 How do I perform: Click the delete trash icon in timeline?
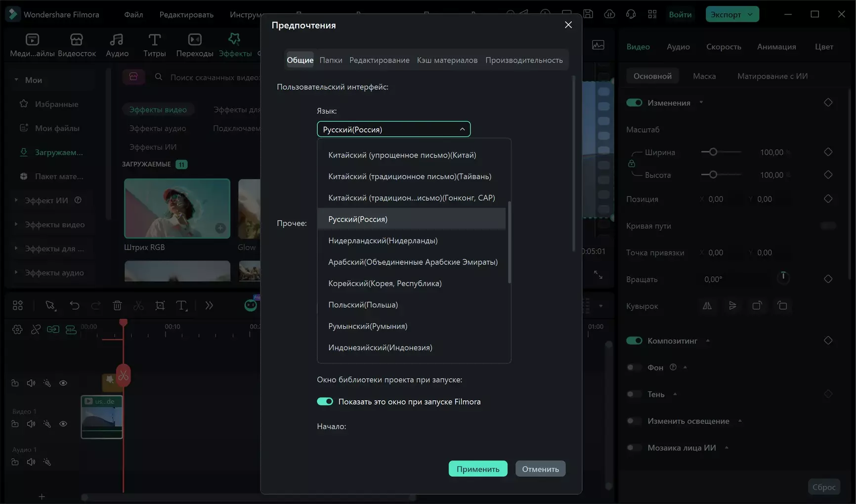(117, 305)
